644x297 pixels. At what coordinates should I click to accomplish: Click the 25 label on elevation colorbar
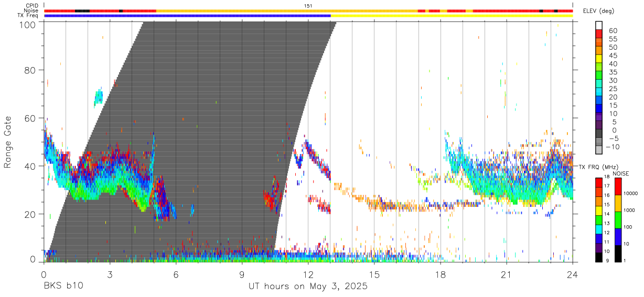click(x=612, y=89)
